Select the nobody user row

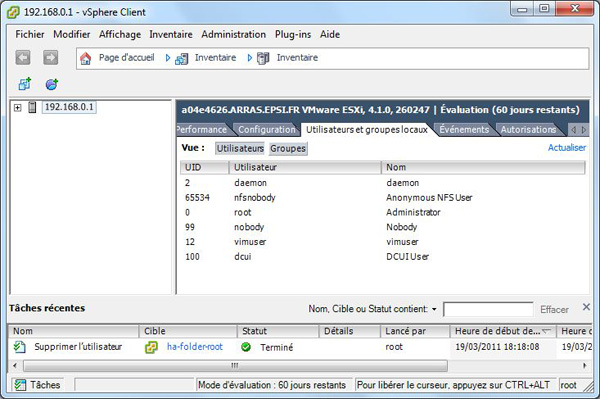[383, 227]
